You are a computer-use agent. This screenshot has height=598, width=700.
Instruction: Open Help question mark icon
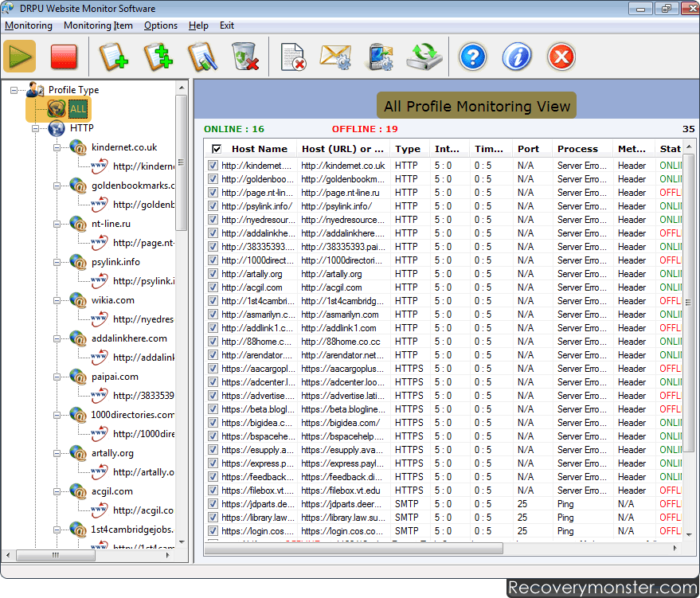click(x=472, y=57)
